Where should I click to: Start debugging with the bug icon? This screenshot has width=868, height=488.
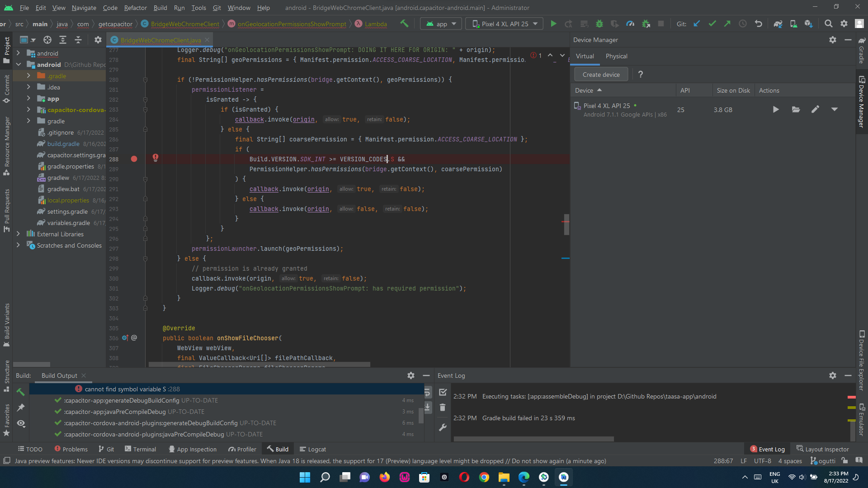tap(599, 23)
